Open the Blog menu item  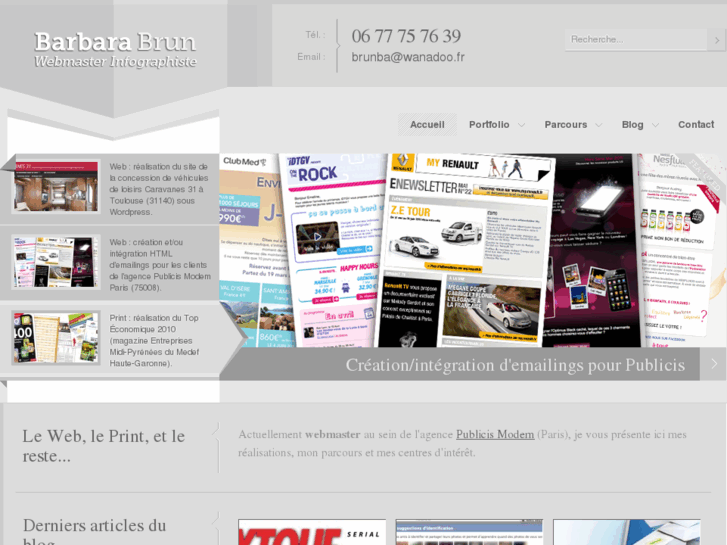tap(632, 124)
